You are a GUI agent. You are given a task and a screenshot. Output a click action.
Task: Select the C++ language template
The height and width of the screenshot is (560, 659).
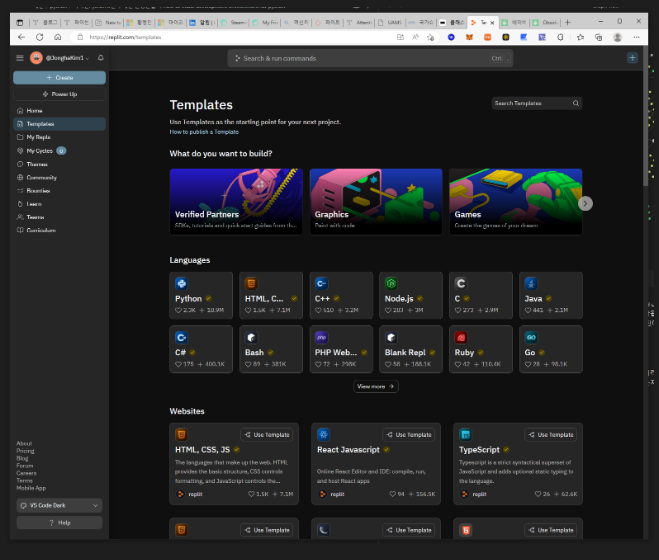tap(341, 296)
